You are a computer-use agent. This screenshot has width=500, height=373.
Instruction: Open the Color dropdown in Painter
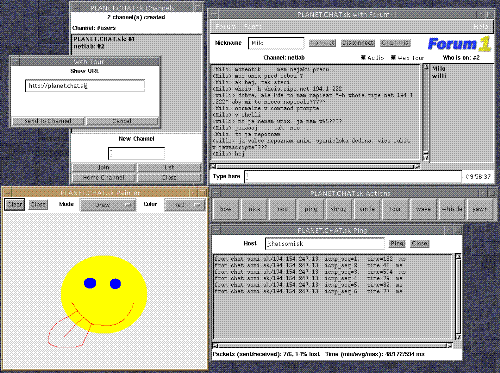coord(184,205)
